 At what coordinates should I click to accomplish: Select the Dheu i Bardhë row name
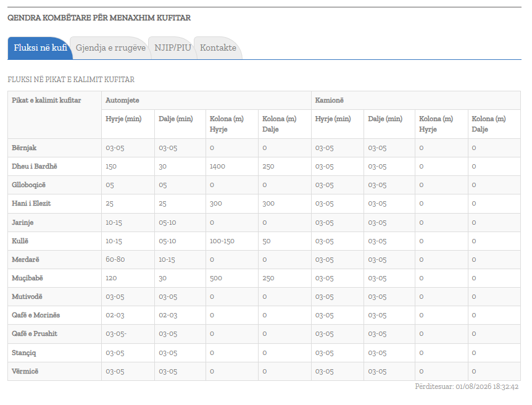coord(35,166)
